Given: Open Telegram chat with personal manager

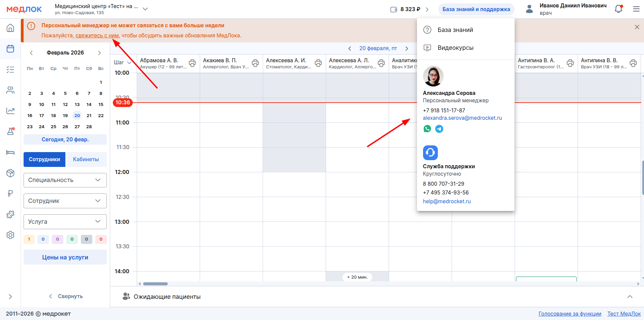Looking at the screenshot, I should point(439,129).
